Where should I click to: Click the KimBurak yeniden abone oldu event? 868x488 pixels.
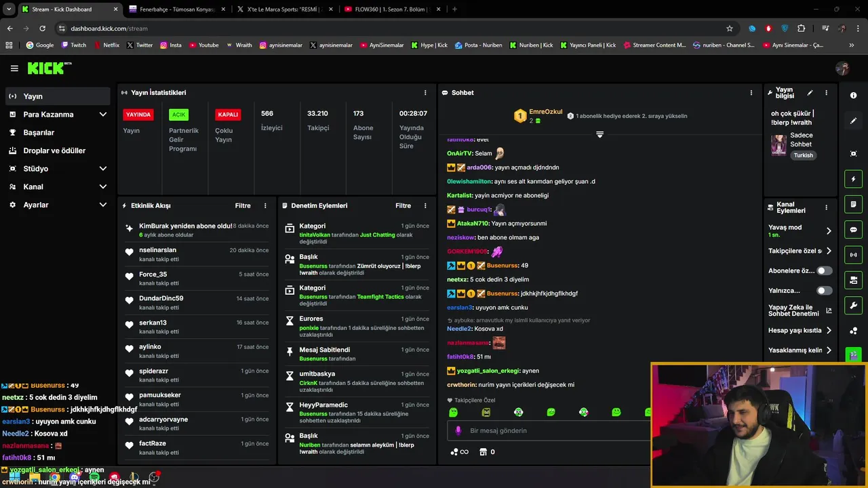click(x=197, y=230)
